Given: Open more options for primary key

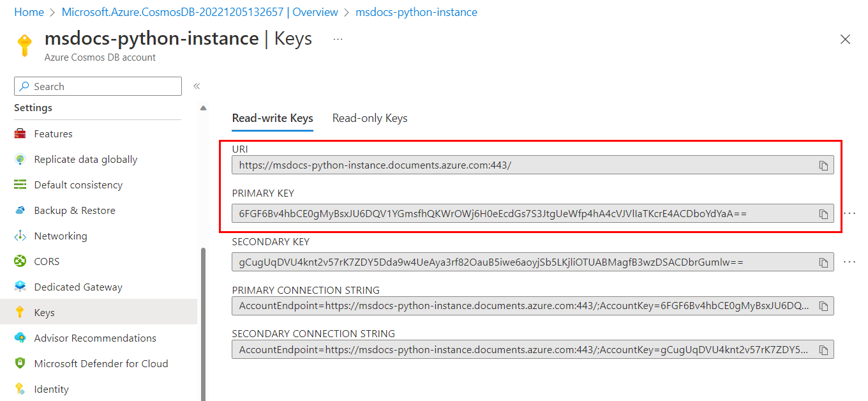Looking at the screenshot, I should pyautogui.click(x=849, y=213).
